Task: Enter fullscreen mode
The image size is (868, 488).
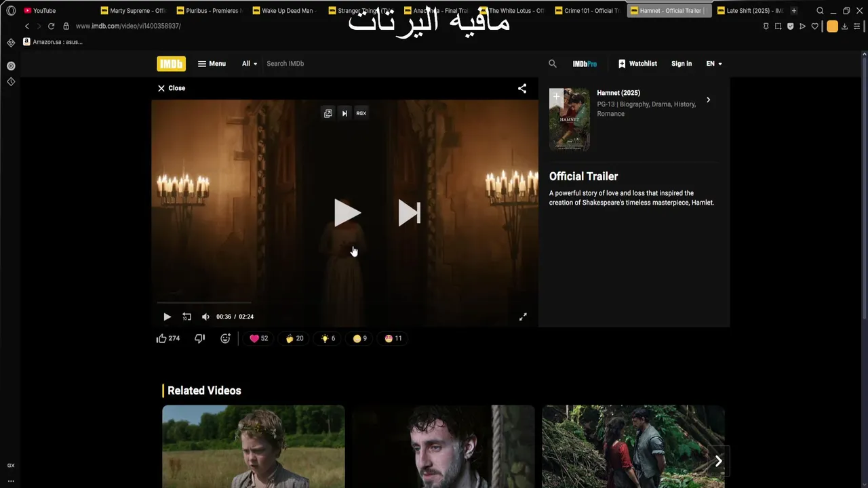Action: (523, 317)
